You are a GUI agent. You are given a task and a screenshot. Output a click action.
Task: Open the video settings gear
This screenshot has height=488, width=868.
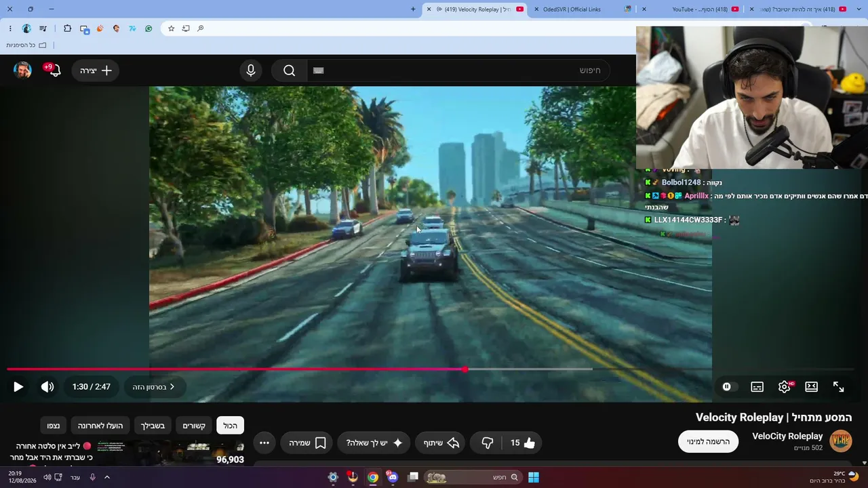785,387
